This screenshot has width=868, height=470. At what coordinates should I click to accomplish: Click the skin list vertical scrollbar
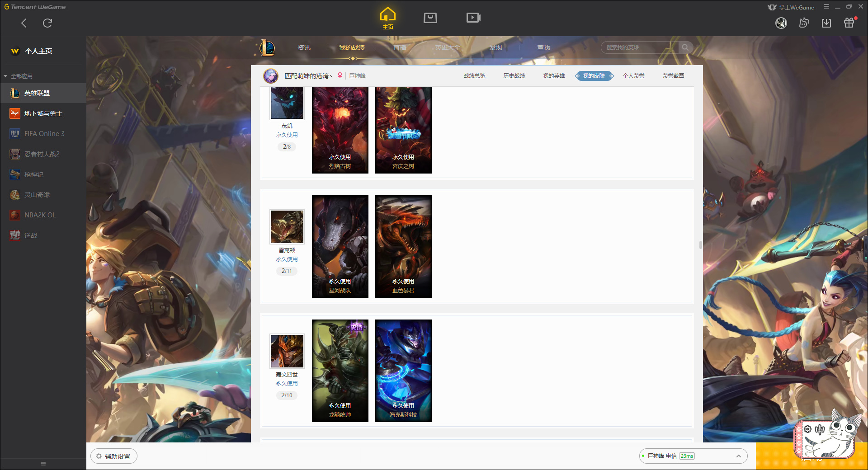pyautogui.click(x=700, y=245)
